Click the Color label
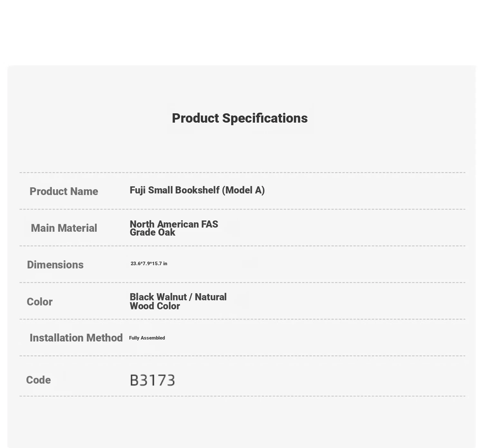The height and width of the screenshot is (448, 483). point(39,302)
